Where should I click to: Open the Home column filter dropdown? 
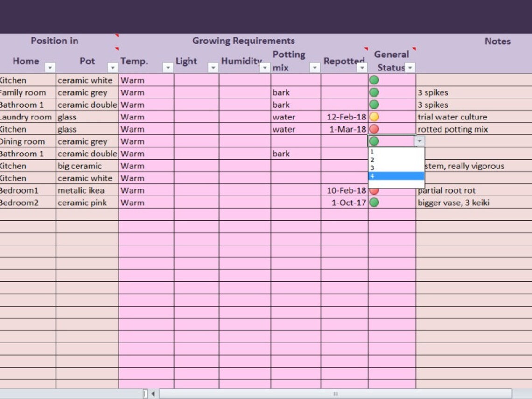coord(50,68)
